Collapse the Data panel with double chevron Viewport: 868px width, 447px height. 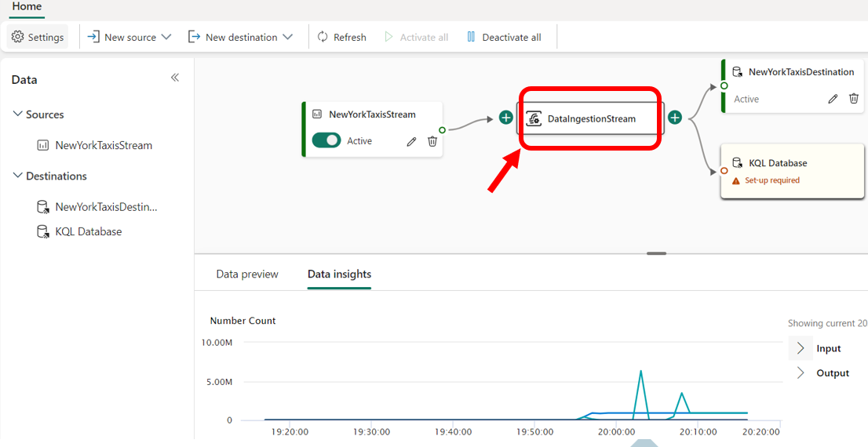[175, 78]
